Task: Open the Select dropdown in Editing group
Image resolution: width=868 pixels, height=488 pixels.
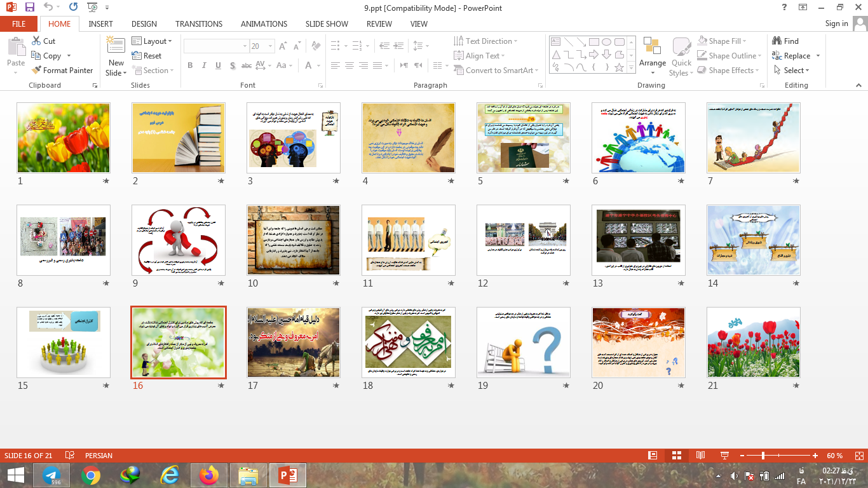Action: coord(795,71)
